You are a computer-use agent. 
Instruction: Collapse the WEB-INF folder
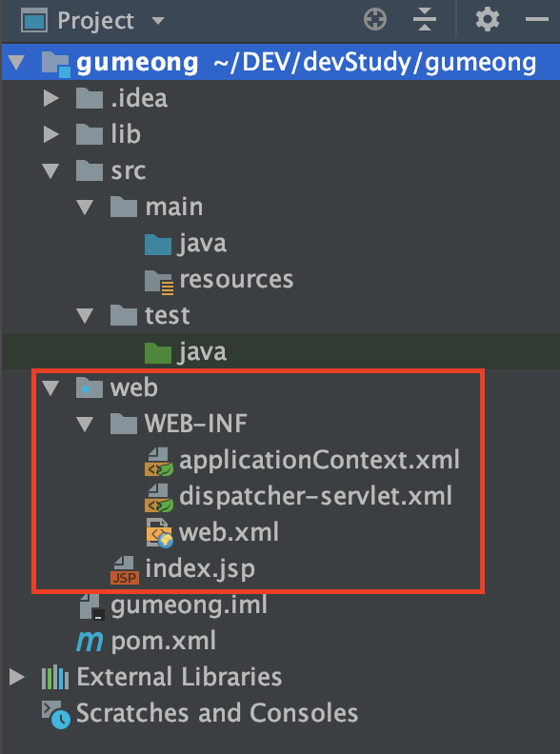click(85, 425)
